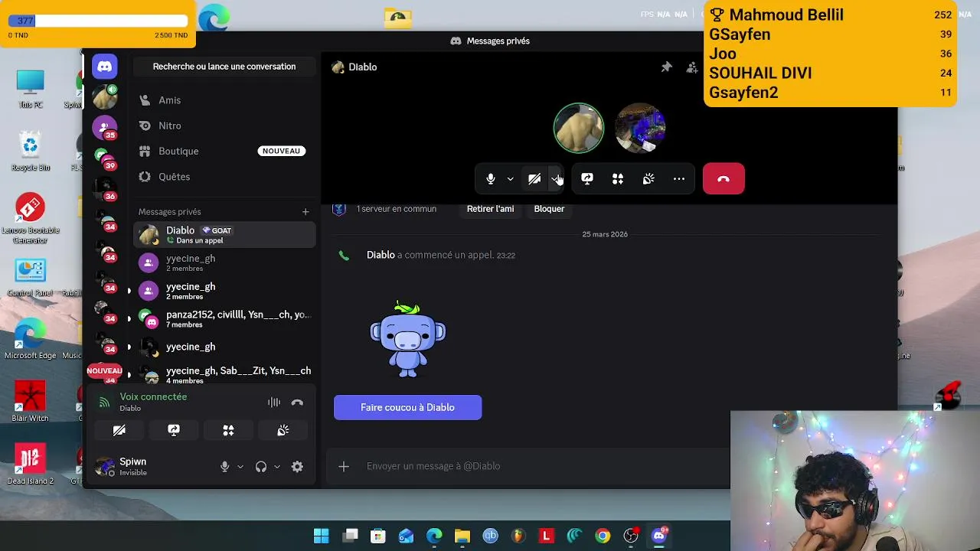This screenshot has height=551, width=980.
Task: Open OBS Studio from the taskbar
Action: pyautogui.click(x=631, y=536)
